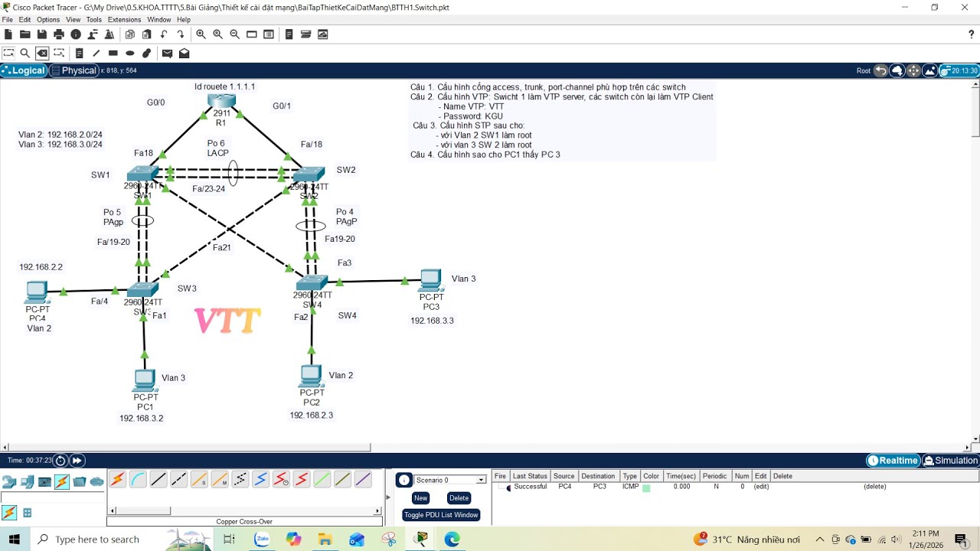Choose the Network Devices category
Image resolution: width=980 pixels, height=551 pixels.
pyautogui.click(x=9, y=481)
